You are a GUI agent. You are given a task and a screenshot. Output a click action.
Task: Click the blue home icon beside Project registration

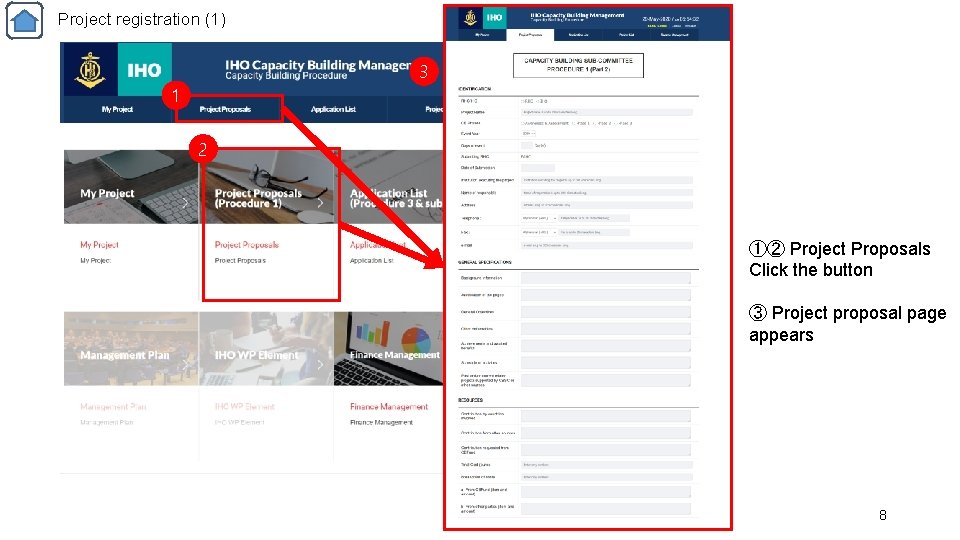pyautogui.click(x=24, y=20)
